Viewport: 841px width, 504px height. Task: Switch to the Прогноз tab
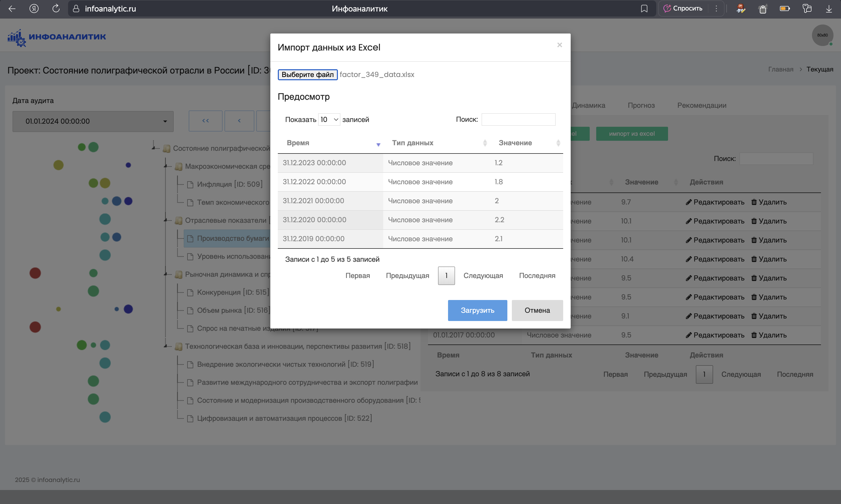pyautogui.click(x=641, y=105)
